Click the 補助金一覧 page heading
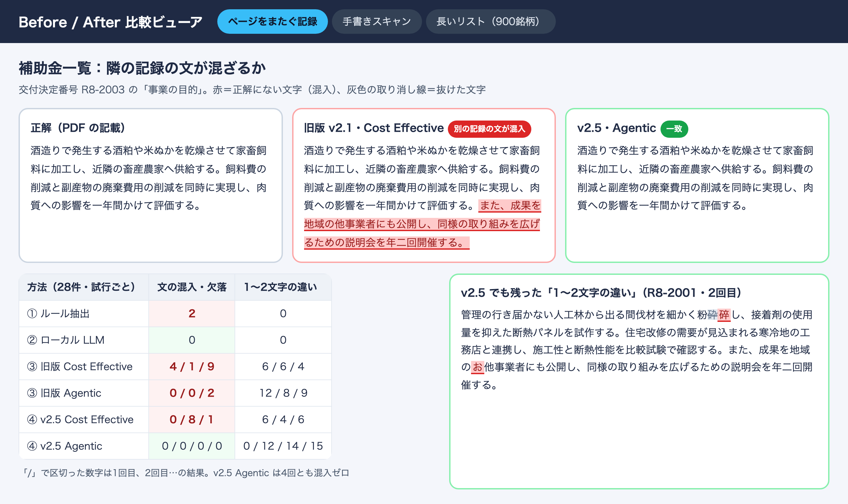 click(x=142, y=68)
